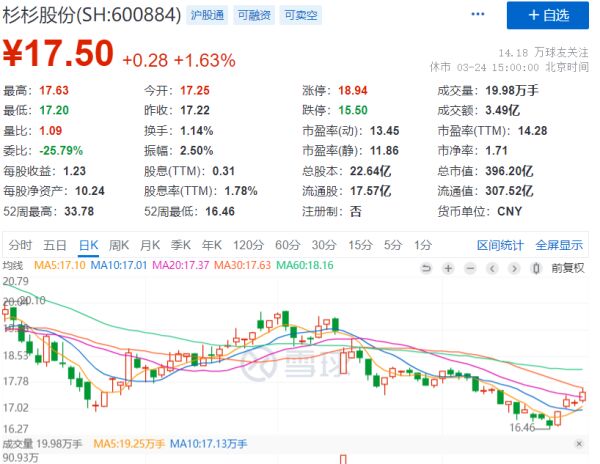Add stock to watchlist via 自选 button

coord(544,16)
